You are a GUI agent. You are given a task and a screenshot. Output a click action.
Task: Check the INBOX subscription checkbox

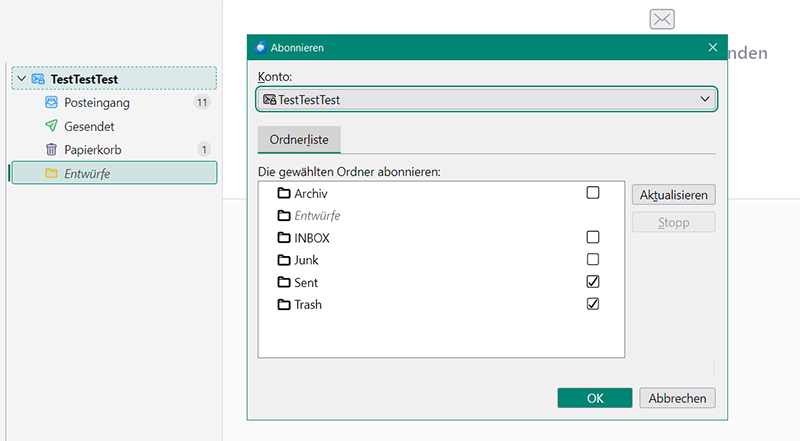593,238
